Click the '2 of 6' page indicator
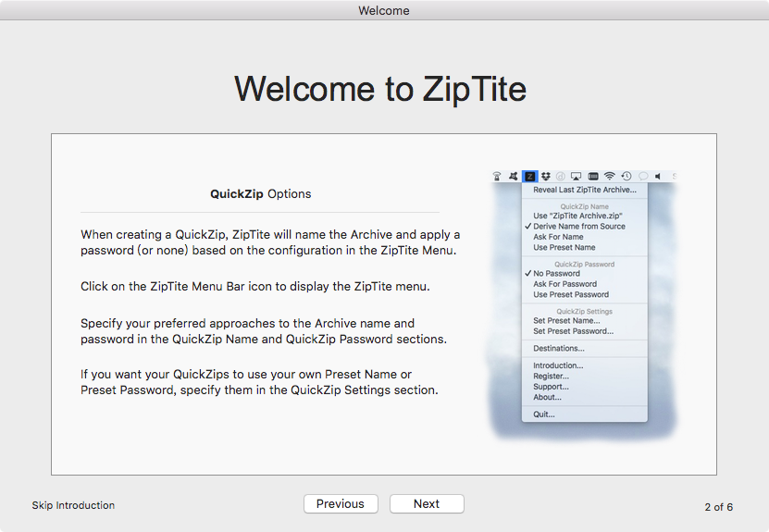Screen dimensions: 769x532 718,507
